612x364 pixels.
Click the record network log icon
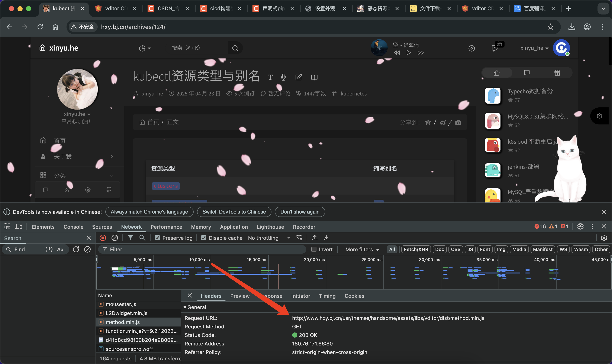pos(103,238)
